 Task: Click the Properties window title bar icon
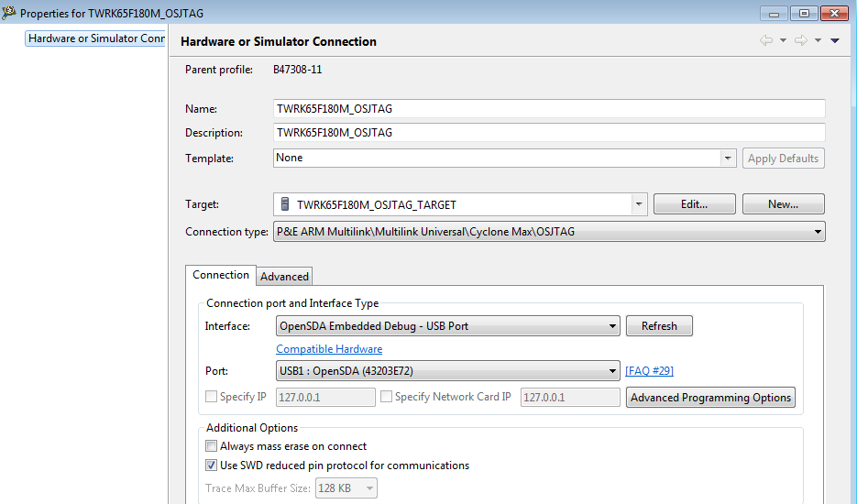tap(9, 13)
